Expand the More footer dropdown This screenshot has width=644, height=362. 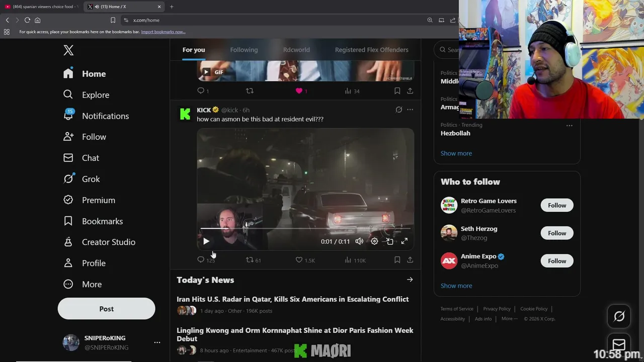click(509, 319)
